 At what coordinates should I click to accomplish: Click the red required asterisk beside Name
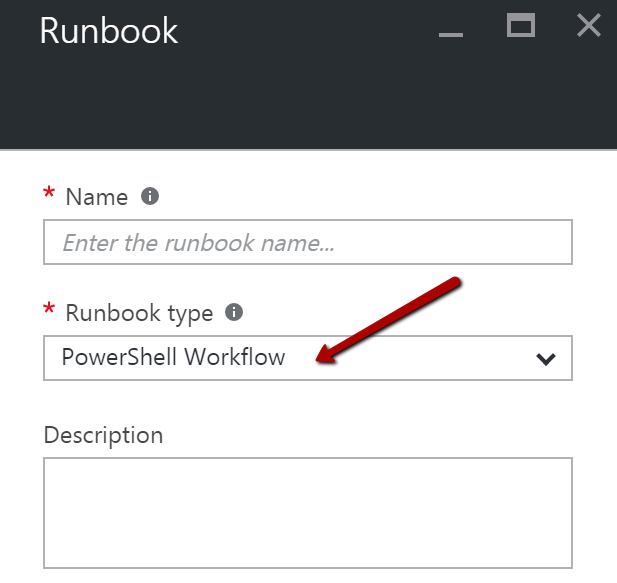coord(49,195)
